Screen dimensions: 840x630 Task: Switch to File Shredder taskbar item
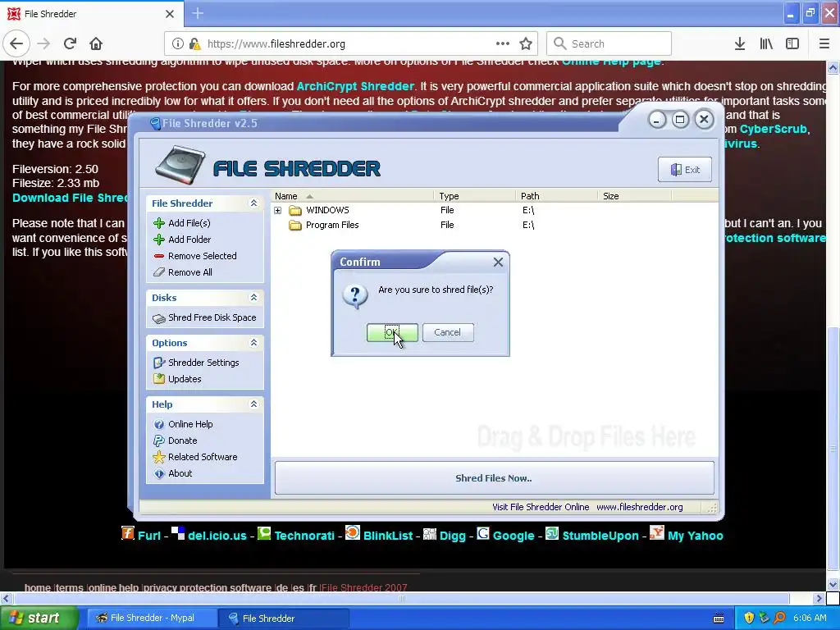point(284,619)
